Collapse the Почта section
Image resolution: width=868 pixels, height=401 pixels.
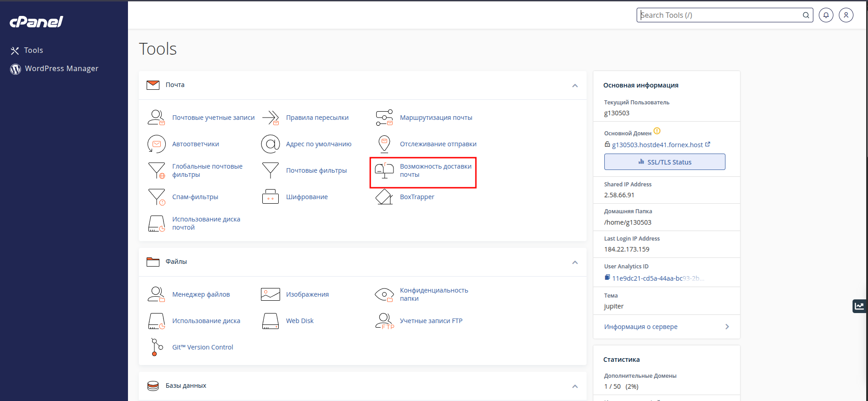[575, 86]
